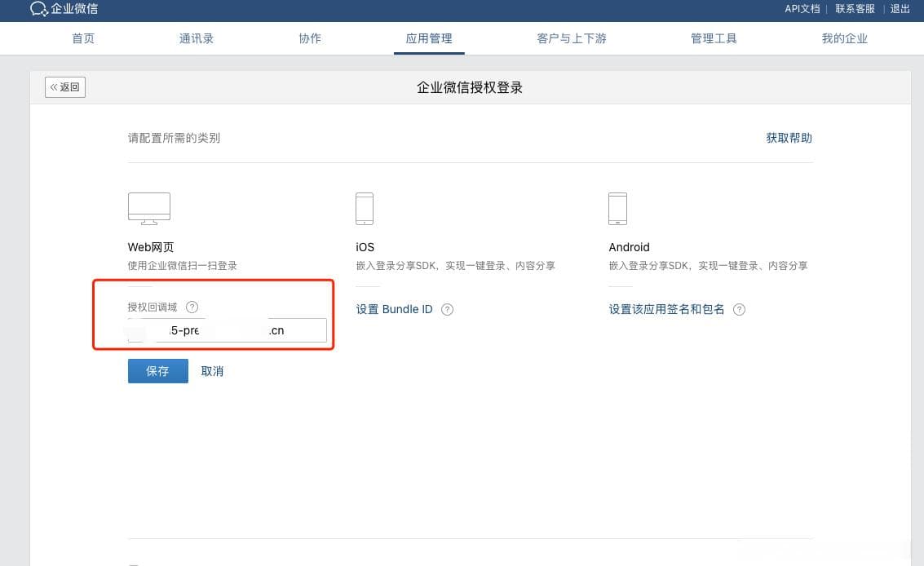Open the API文档 link

point(802,9)
